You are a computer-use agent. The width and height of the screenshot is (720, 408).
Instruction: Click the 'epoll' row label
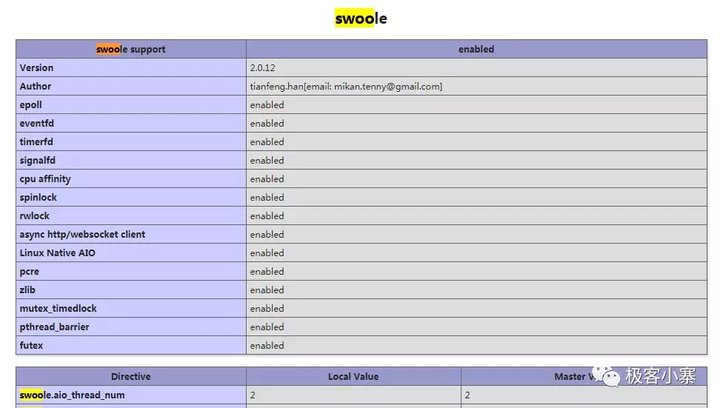point(31,105)
